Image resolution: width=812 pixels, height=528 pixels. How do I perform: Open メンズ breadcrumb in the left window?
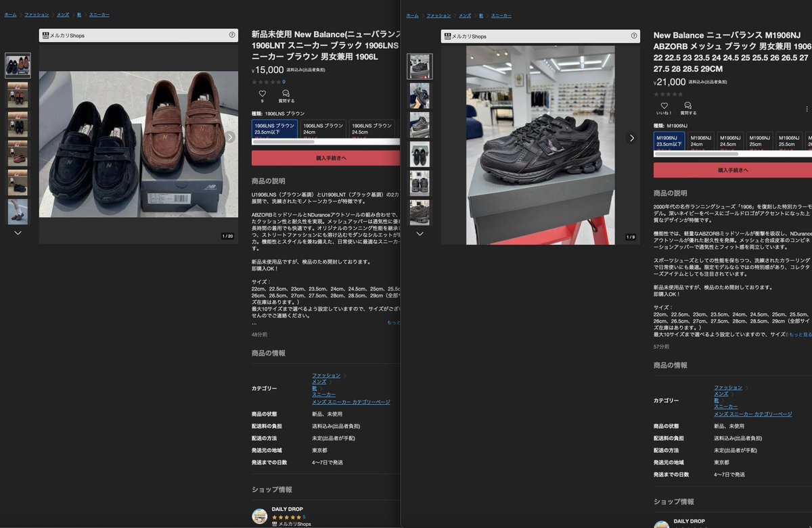coord(63,14)
